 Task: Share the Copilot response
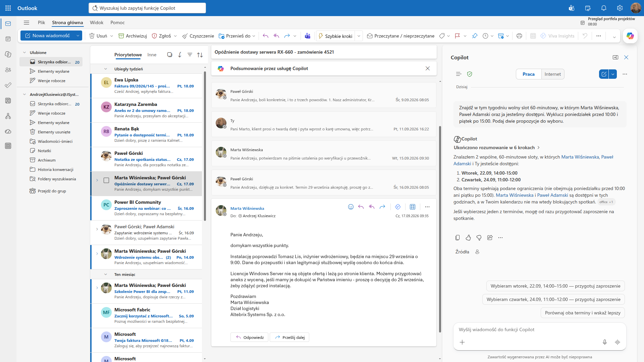(490, 238)
